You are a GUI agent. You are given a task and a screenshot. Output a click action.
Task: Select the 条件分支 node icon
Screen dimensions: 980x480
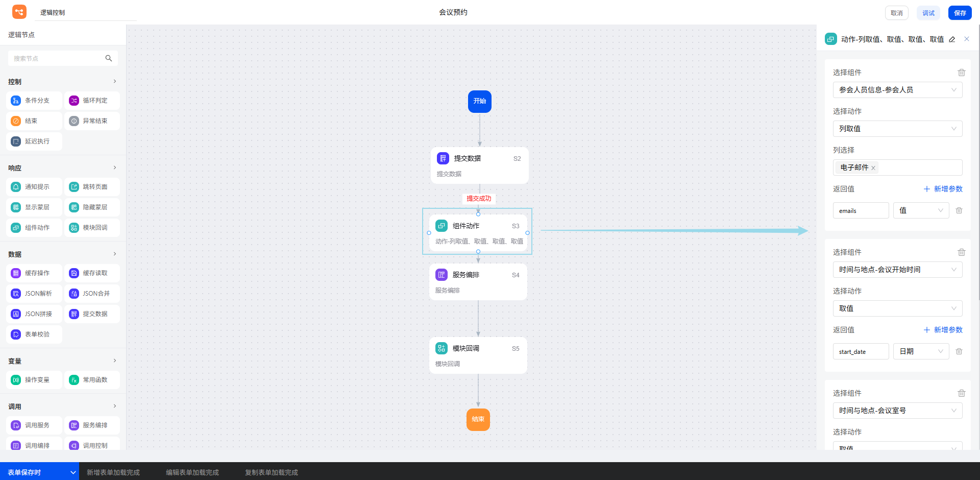16,101
